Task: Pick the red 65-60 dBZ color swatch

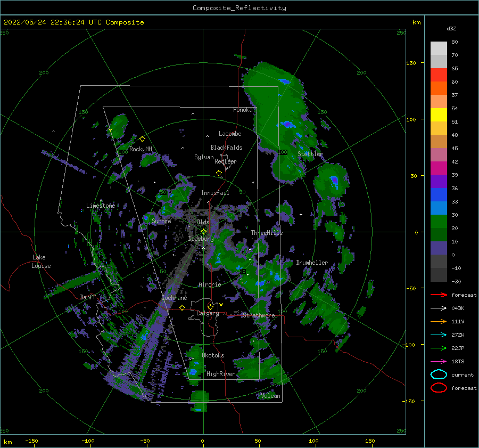Action: coord(439,75)
